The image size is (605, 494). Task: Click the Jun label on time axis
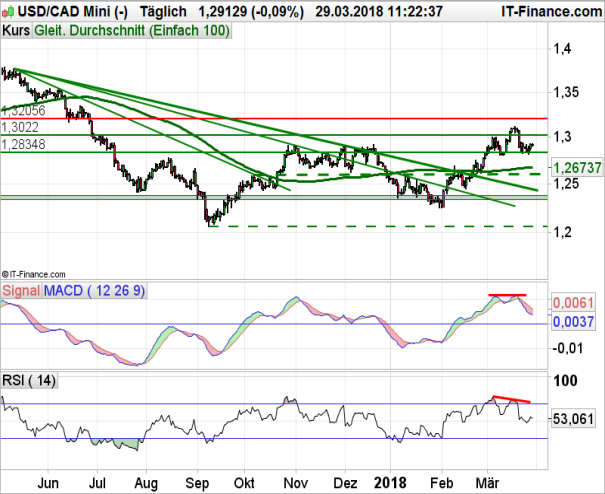pyautogui.click(x=48, y=483)
